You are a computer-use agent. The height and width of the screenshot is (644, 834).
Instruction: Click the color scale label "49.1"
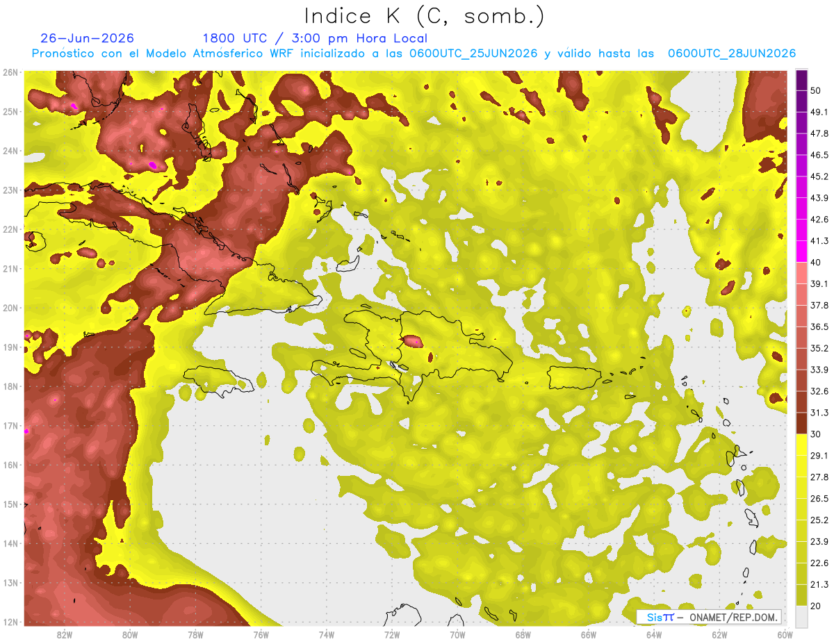819,112
